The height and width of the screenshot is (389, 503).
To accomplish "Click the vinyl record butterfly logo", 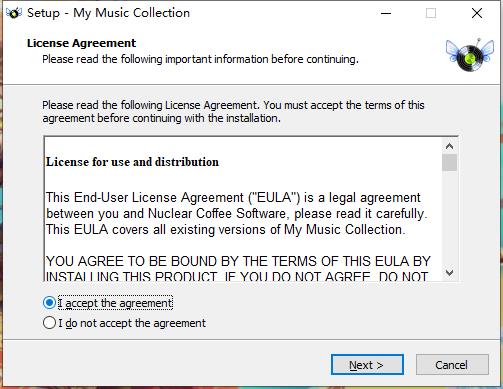I will point(470,55).
